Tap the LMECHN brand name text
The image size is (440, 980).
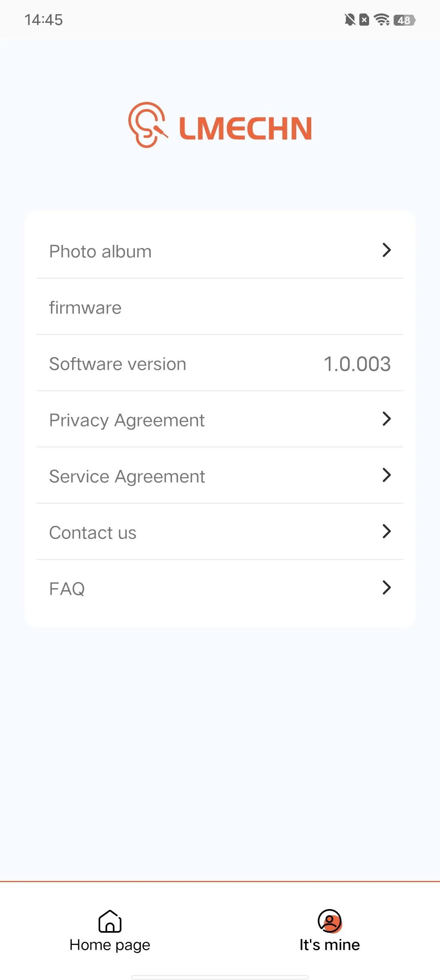[x=246, y=128]
